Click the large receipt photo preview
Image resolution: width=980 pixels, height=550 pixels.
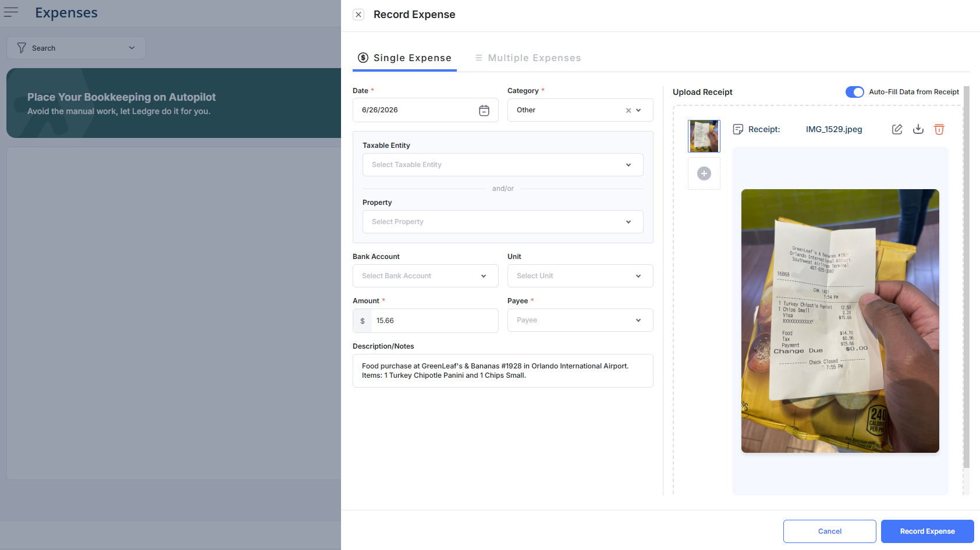[840, 321]
